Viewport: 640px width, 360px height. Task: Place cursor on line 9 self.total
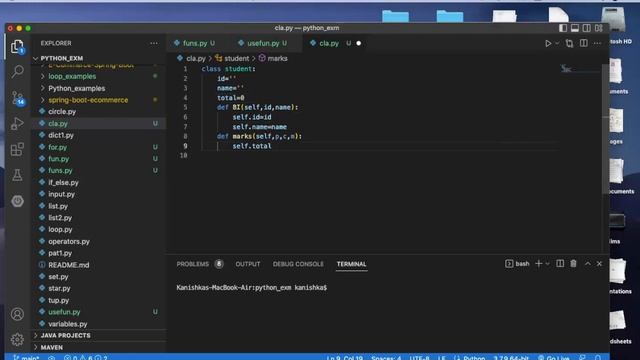pos(252,146)
